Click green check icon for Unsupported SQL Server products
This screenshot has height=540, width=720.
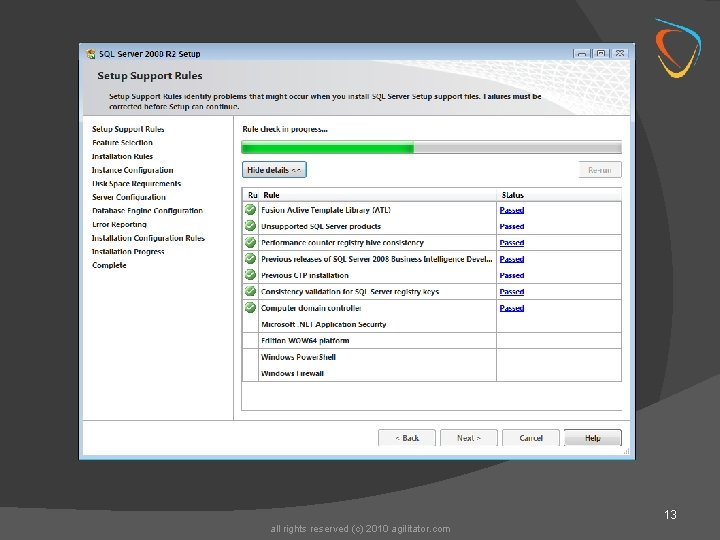click(x=250, y=226)
